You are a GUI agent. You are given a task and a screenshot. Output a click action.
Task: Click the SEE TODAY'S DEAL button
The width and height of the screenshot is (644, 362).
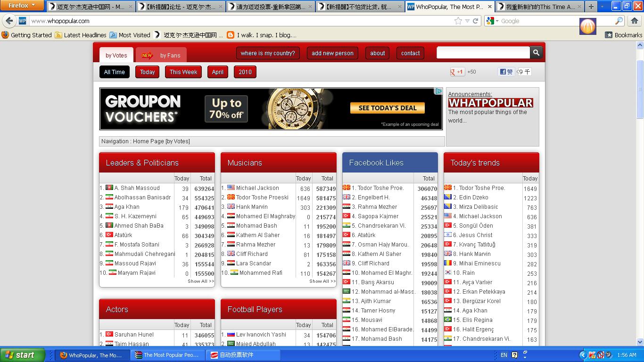387,108
